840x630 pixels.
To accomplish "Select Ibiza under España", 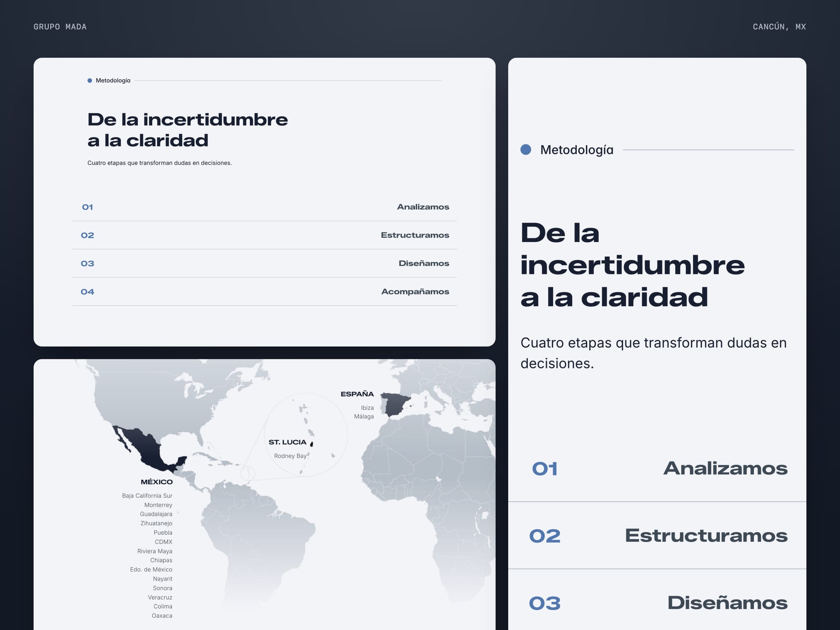I will pyautogui.click(x=367, y=408).
